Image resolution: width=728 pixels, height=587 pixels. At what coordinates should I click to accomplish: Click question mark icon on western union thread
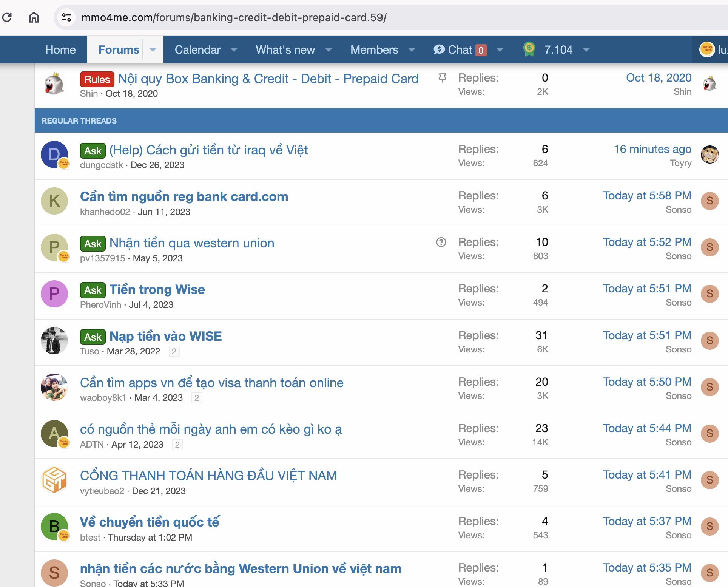pyautogui.click(x=441, y=242)
